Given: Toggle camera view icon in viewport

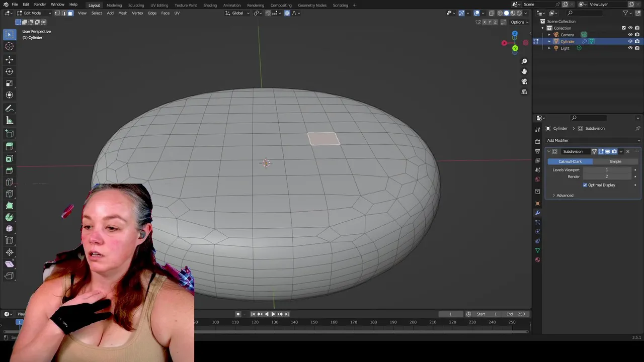Looking at the screenshot, I should pyautogui.click(x=524, y=81).
